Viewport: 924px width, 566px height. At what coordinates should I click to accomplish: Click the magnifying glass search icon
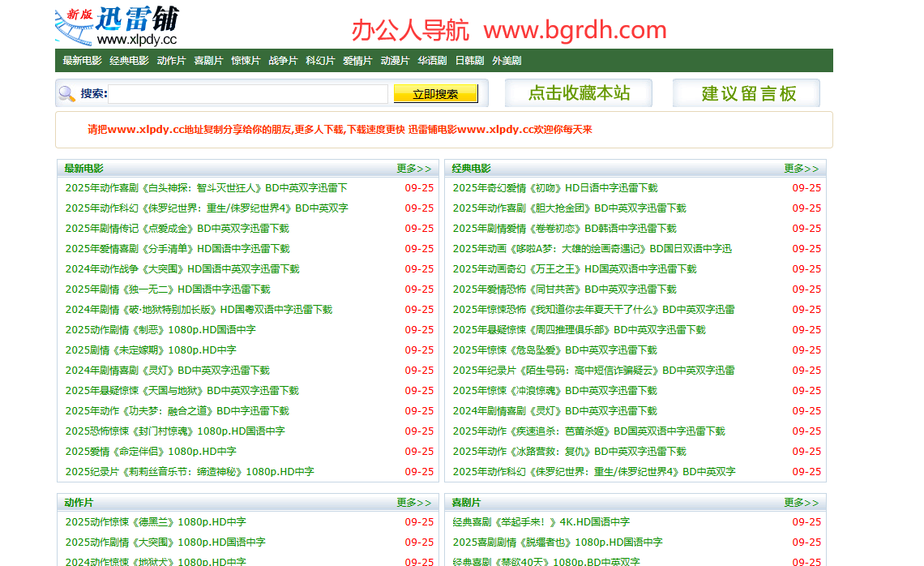coord(65,94)
